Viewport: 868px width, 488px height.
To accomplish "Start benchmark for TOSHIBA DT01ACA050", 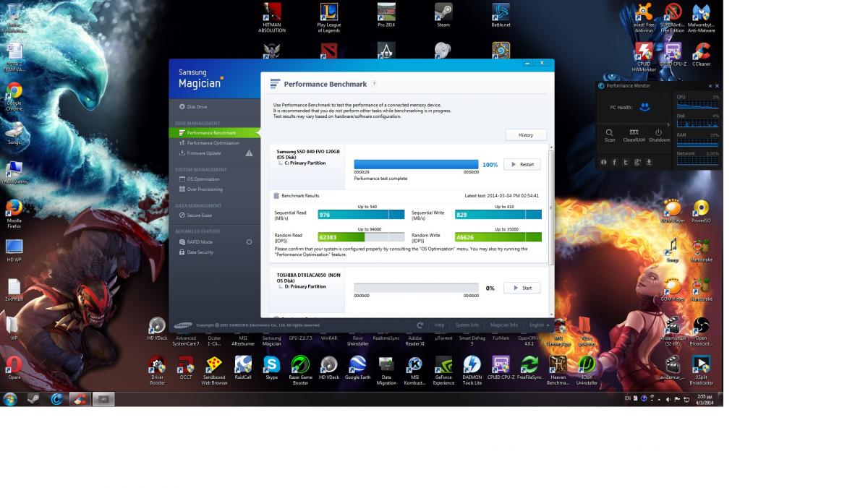I will pyautogui.click(x=522, y=288).
